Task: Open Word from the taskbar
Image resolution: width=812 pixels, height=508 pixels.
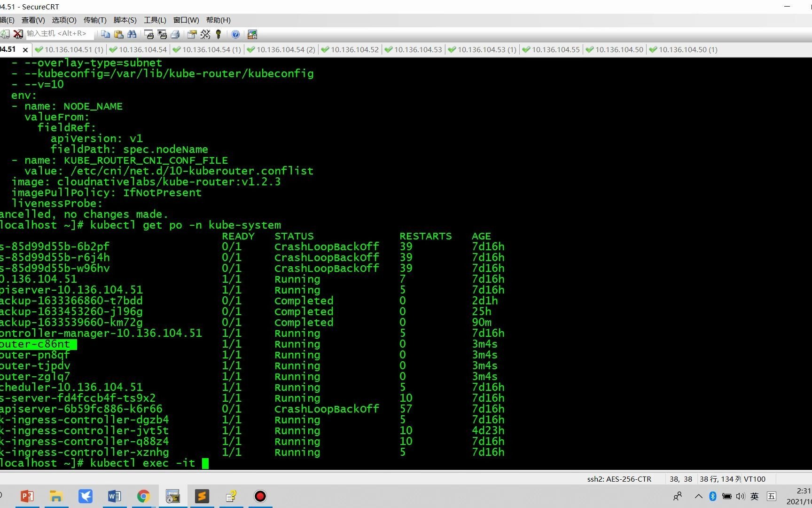Action: click(x=114, y=496)
